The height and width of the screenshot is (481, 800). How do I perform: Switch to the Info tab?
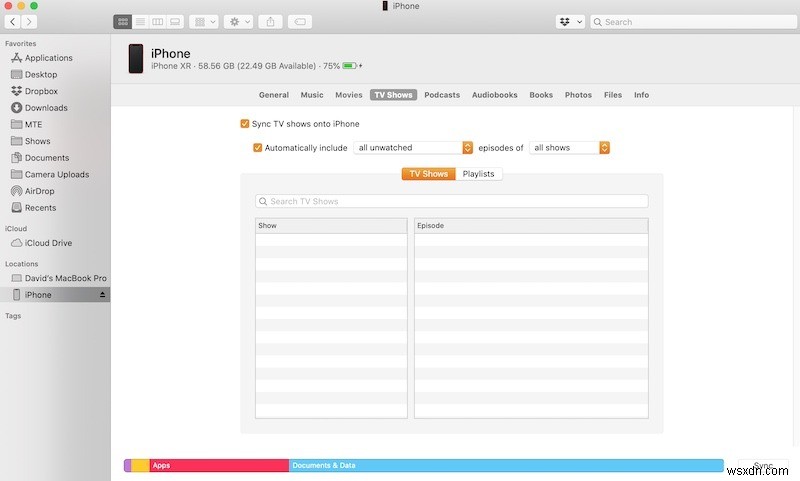[641, 95]
